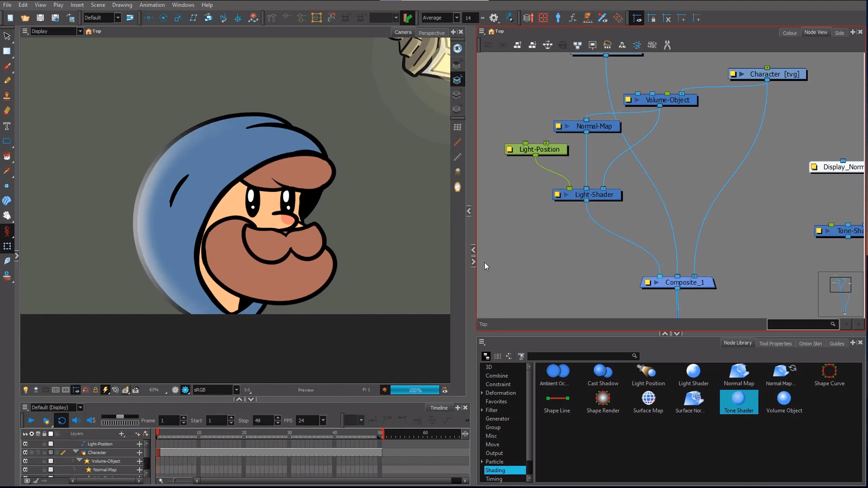Open the sRGB colour space dropdown
This screenshot has height=488, width=868.
(236, 390)
